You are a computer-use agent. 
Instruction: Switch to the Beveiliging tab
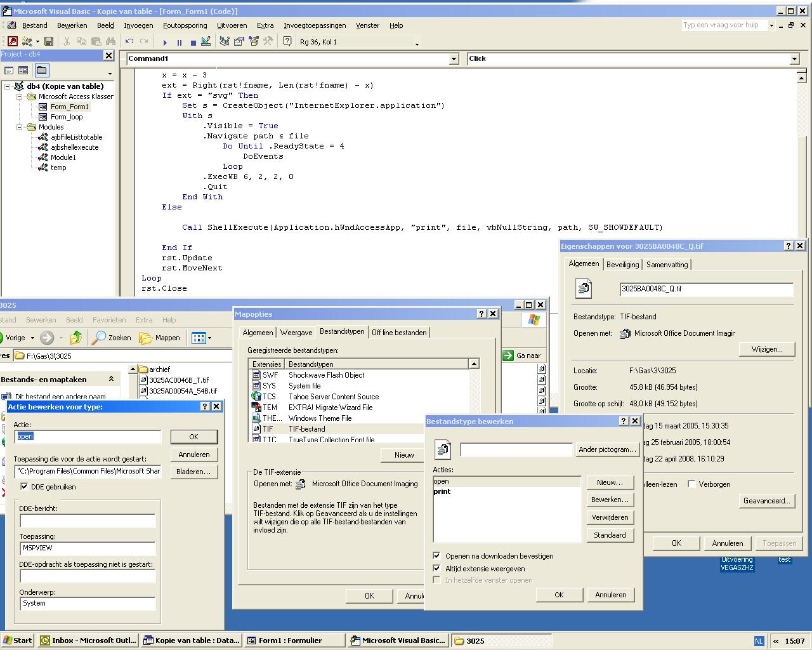622,264
